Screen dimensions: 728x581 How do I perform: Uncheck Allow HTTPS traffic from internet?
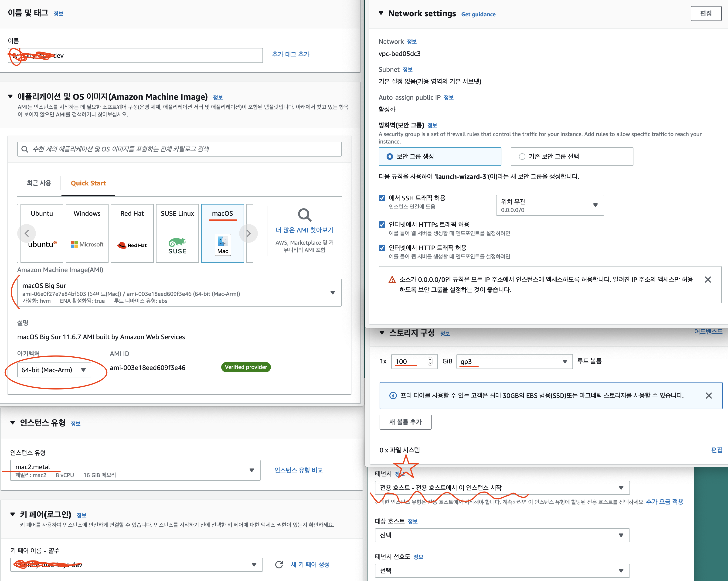pyautogui.click(x=382, y=225)
